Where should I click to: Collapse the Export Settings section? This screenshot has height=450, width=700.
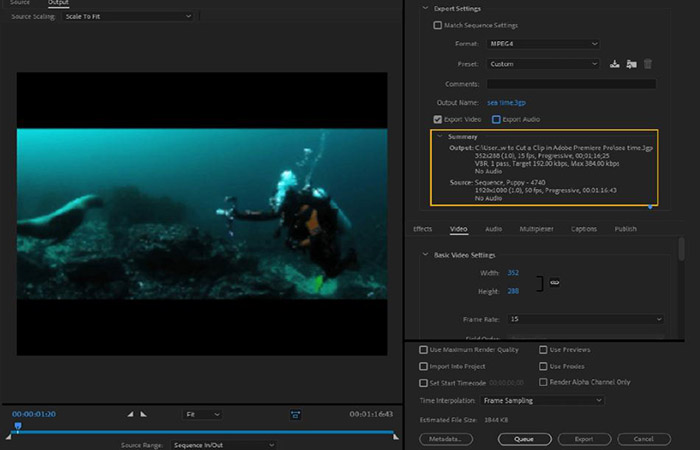click(x=425, y=8)
